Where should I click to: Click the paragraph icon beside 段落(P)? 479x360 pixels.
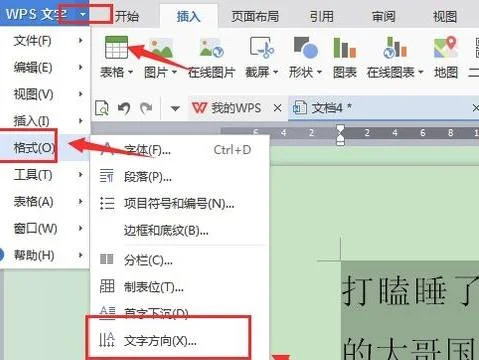[x=107, y=176]
